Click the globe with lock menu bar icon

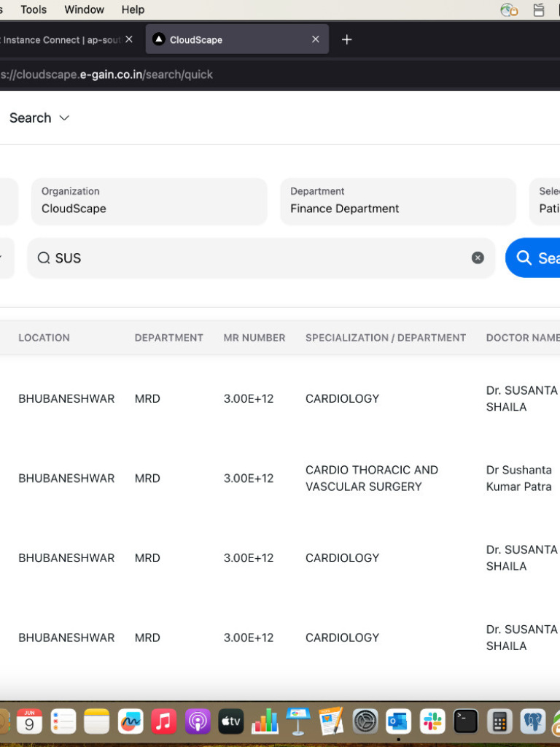click(x=509, y=9)
